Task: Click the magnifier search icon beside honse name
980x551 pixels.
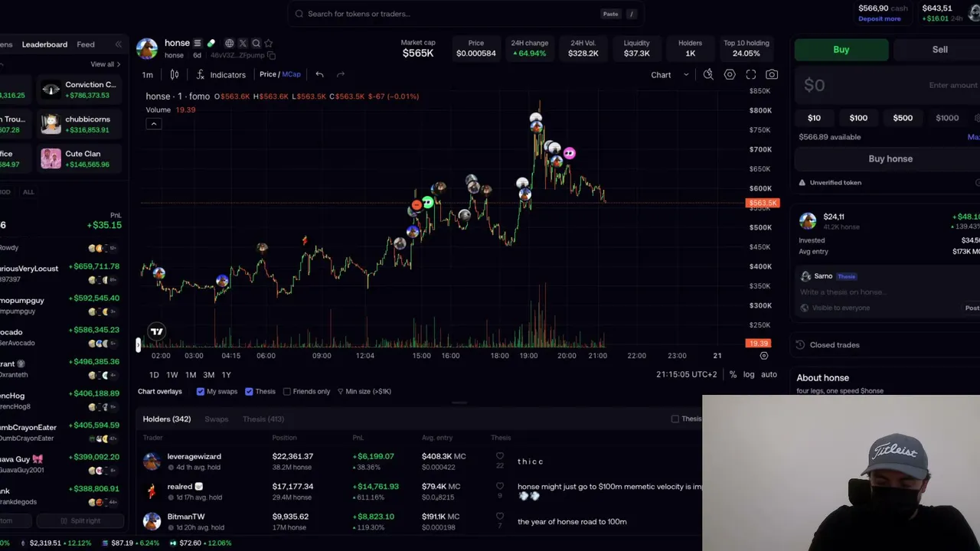Action: pyautogui.click(x=256, y=44)
